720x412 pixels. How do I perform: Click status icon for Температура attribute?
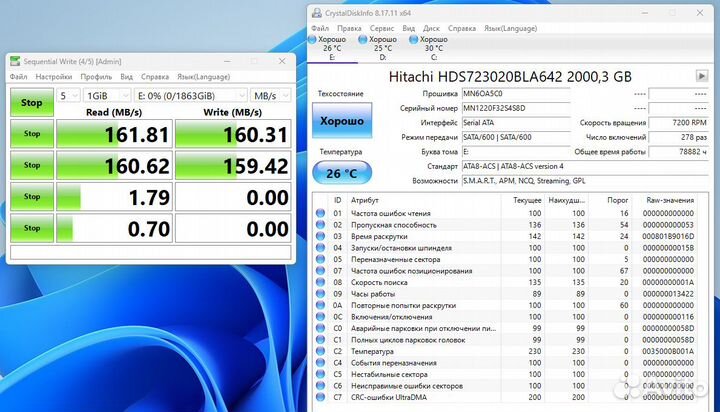pyautogui.click(x=321, y=351)
